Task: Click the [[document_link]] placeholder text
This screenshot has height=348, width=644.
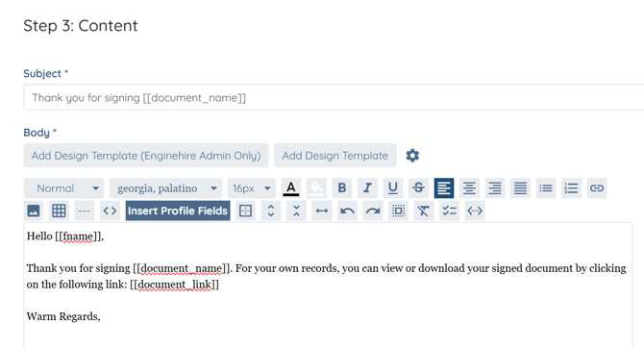Action: pyautogui.click(x=174, y=285)
